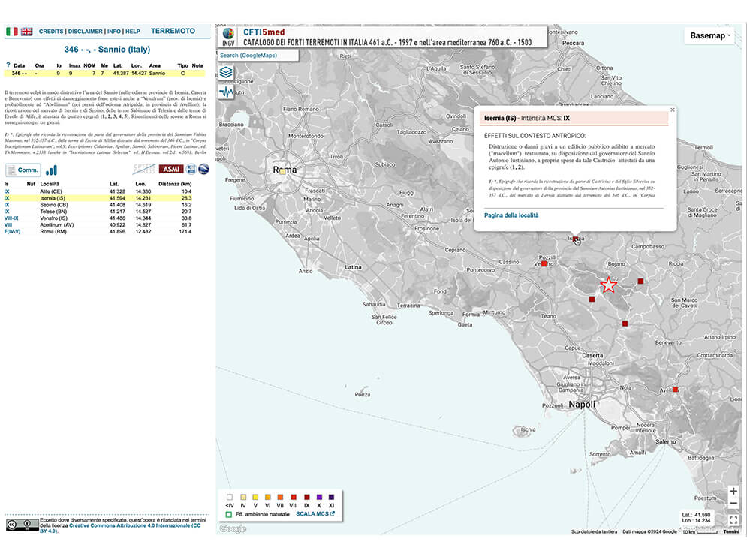Click the <IV white legend swatch
This screenshot has width=747, height=560.
(230, 497)
